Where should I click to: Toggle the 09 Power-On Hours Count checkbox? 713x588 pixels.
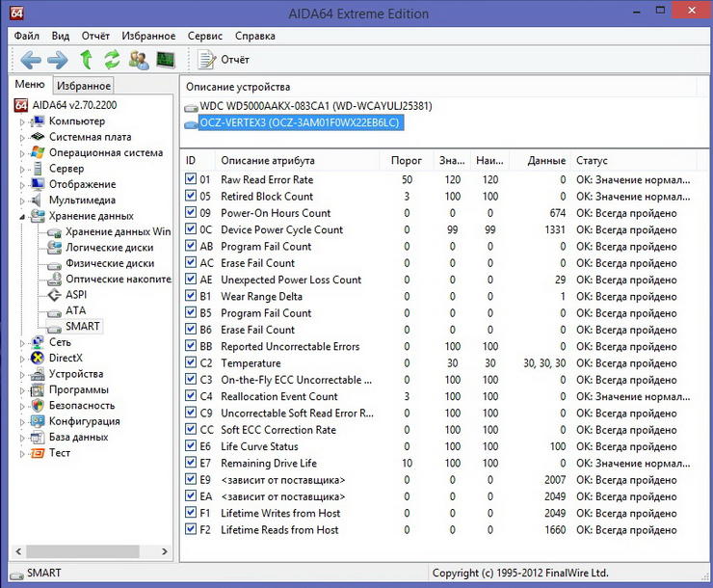pos(191,212)
